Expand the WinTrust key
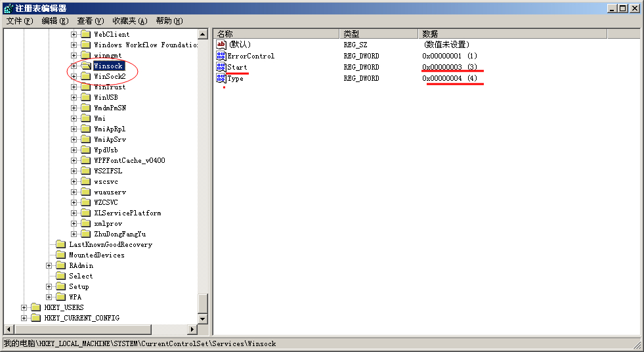 tap(74, 87)
